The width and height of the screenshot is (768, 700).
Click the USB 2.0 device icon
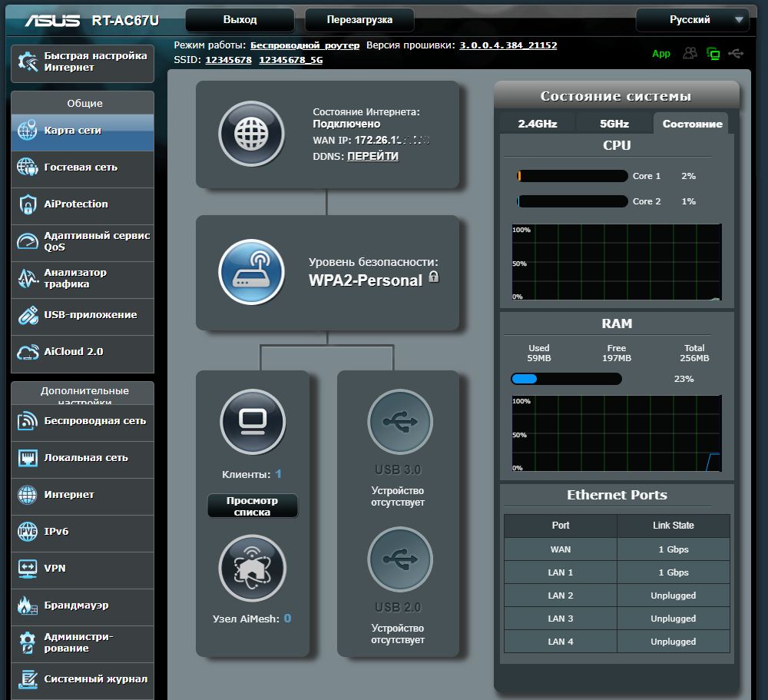pos(399,559)
